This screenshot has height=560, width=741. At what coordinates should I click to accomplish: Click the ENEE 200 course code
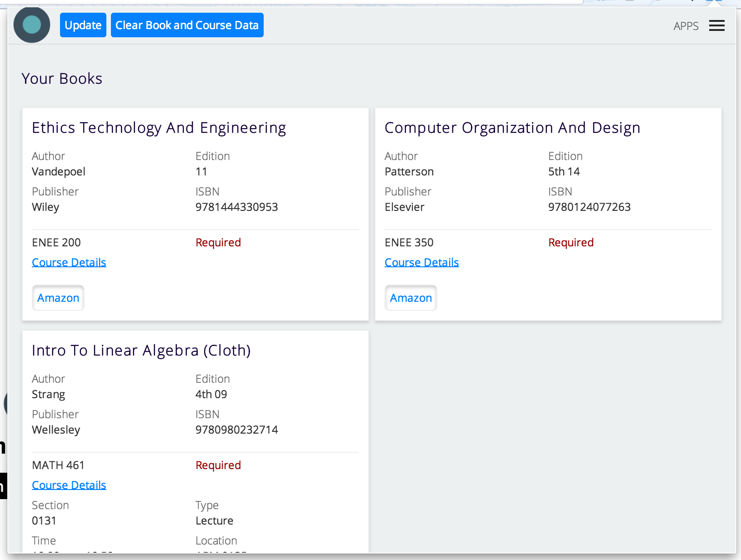56,242
